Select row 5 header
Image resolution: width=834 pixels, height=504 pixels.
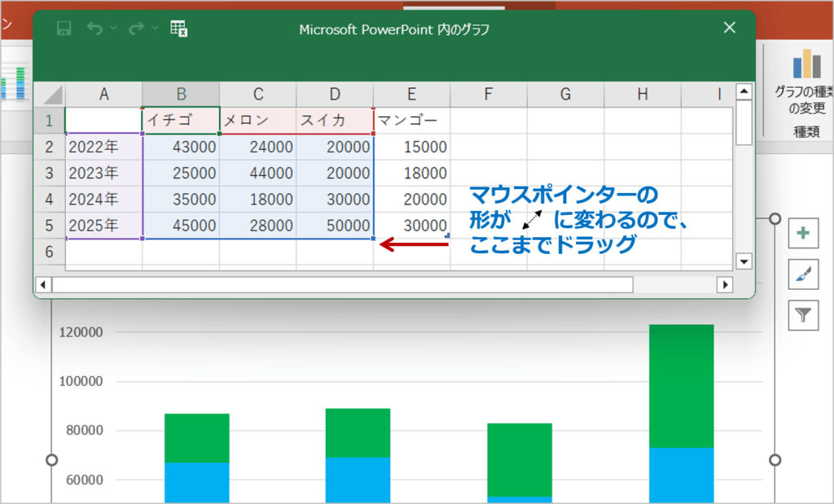tap(50, 226)
